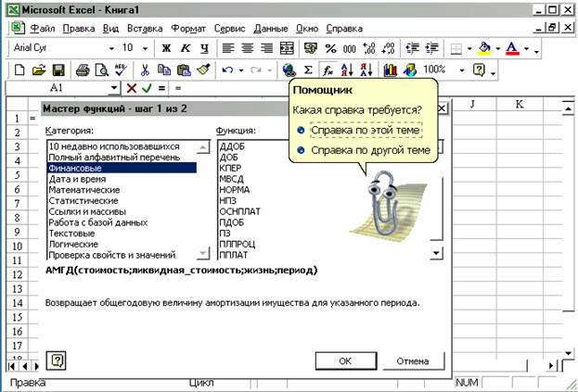Screen dimensions: 578x392
Task: Create a new blank workbook
Action: pyautogui.click(x=19, y=70)
